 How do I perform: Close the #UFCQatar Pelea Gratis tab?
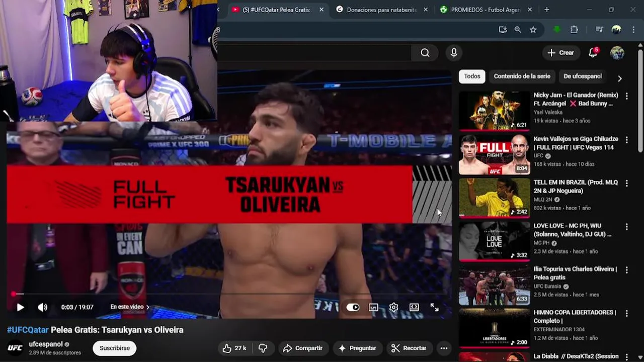coord(321,10)
